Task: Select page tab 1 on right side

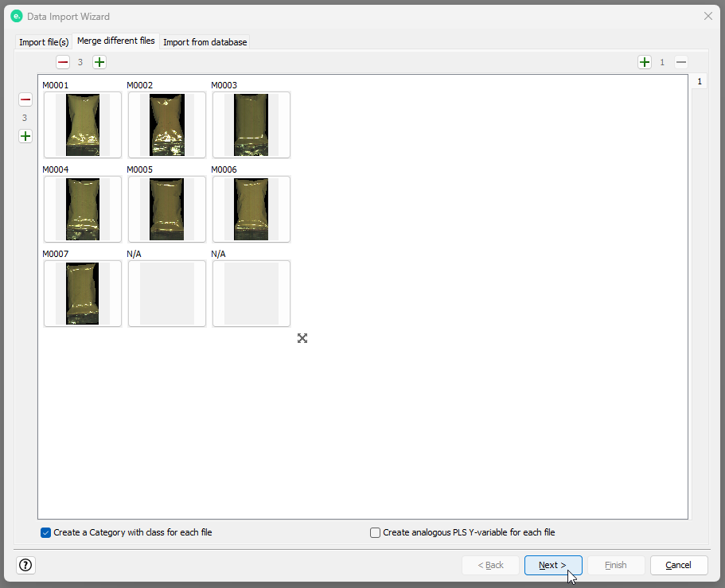Action: [700, 82]
